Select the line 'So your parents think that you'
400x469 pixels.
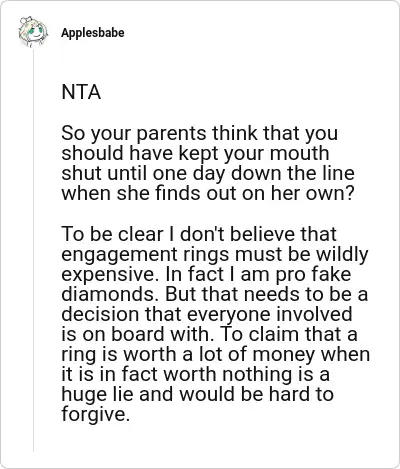coord(200,134)
